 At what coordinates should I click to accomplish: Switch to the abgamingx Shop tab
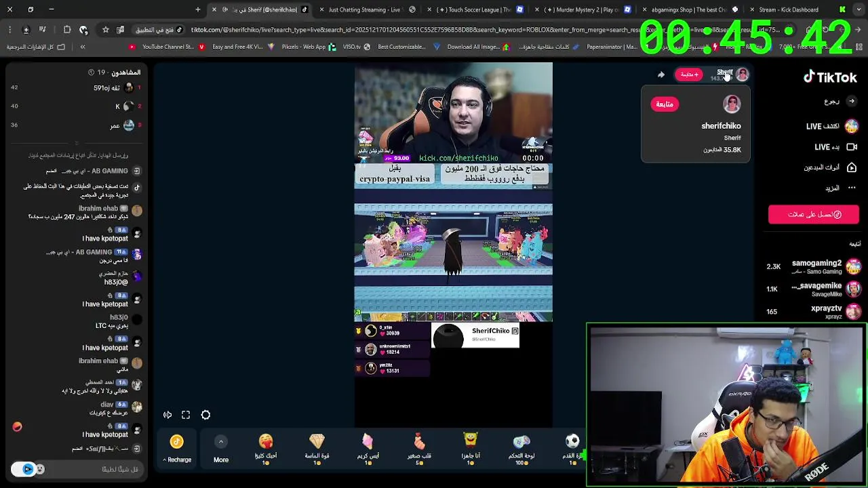click(690, 9)
